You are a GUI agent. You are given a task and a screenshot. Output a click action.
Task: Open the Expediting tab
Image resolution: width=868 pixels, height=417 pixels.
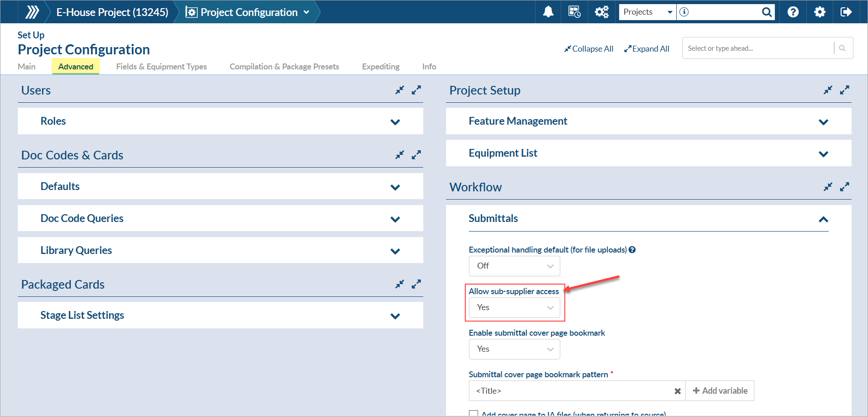point(380,67)
